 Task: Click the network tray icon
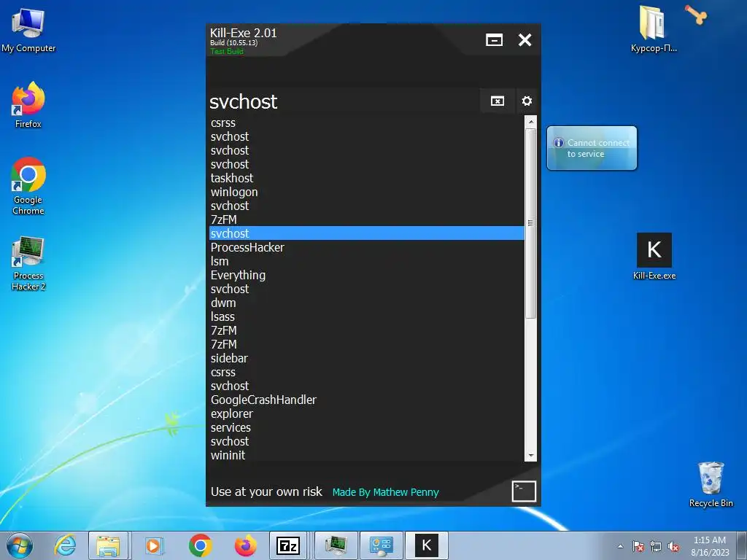656,546
